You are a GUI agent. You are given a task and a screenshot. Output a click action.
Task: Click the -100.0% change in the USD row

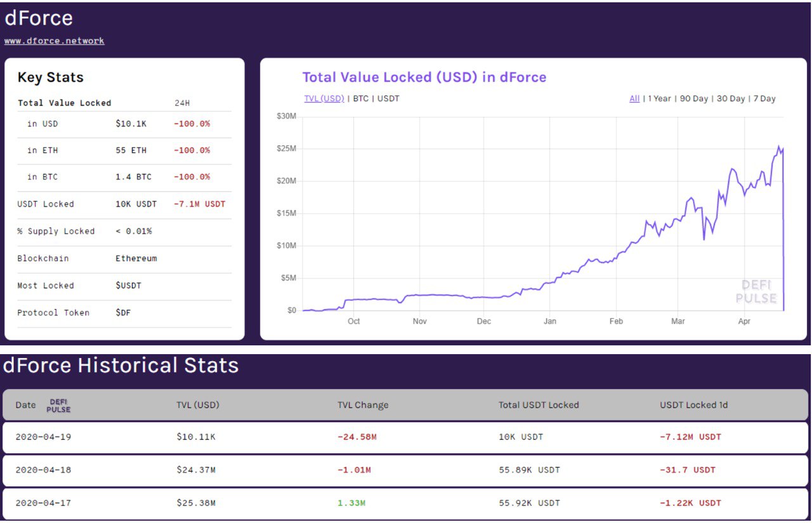click(192, 124)
